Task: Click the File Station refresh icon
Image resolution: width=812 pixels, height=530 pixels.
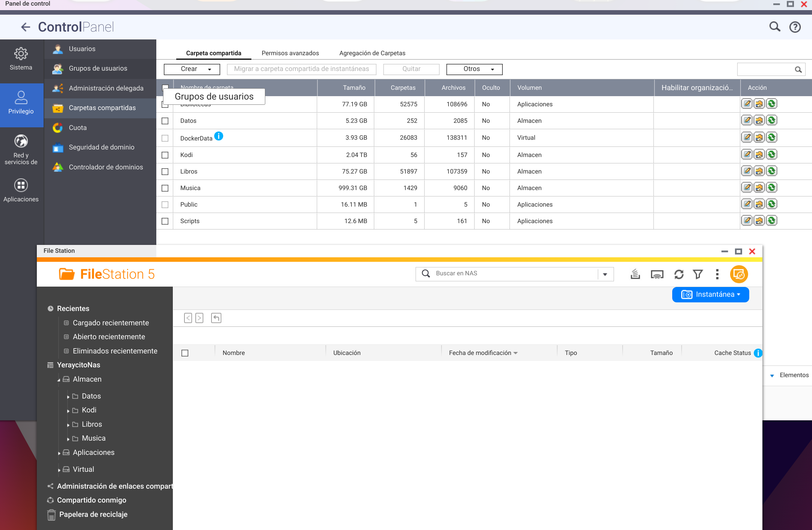Action: point(679,275)
